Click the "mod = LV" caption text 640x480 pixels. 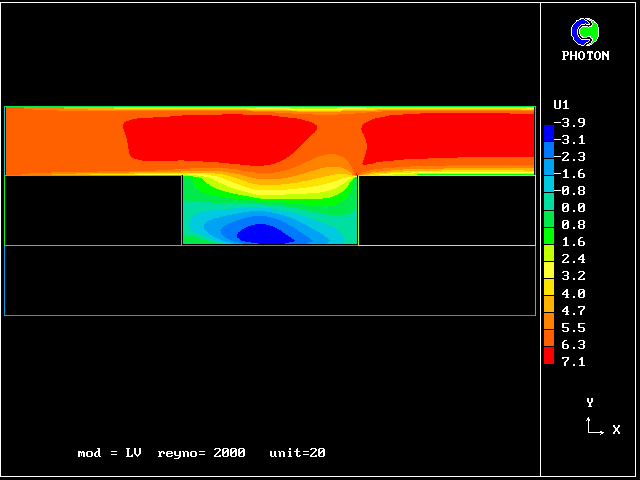coord(109,453)
